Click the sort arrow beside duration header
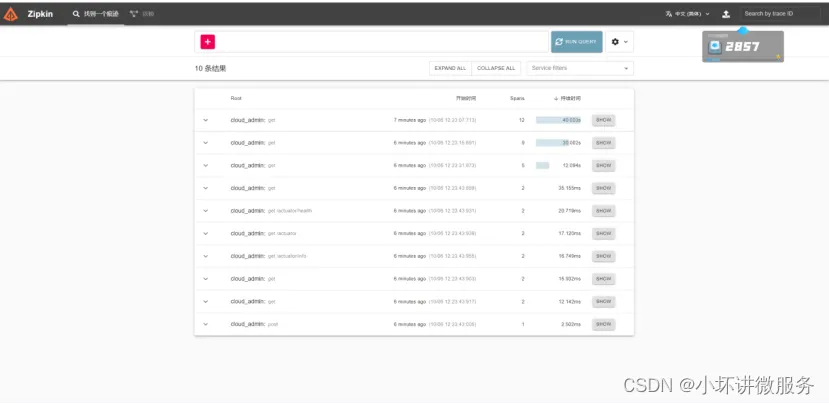The image size is (829, 404). click(x=556, y=98)
